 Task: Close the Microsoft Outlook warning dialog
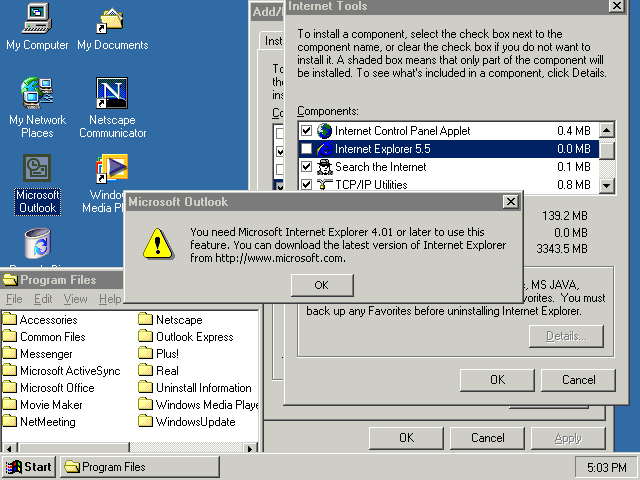click(x=511, y=202)
